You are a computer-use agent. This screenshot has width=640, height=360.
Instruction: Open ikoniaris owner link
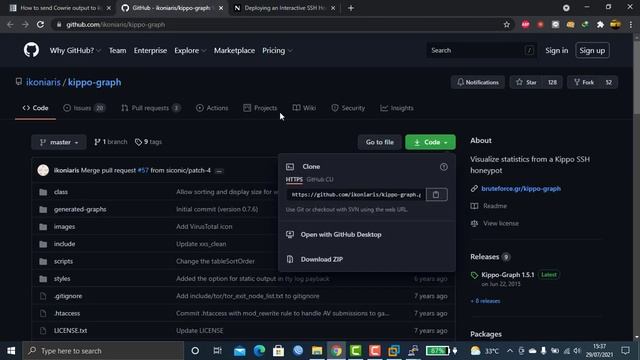click(x=43, y=82)
